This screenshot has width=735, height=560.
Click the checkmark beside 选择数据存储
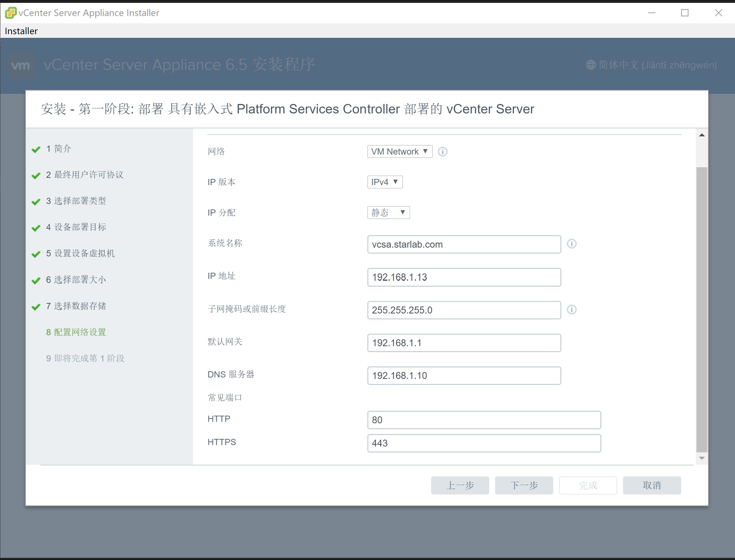[x=36, y=307]
